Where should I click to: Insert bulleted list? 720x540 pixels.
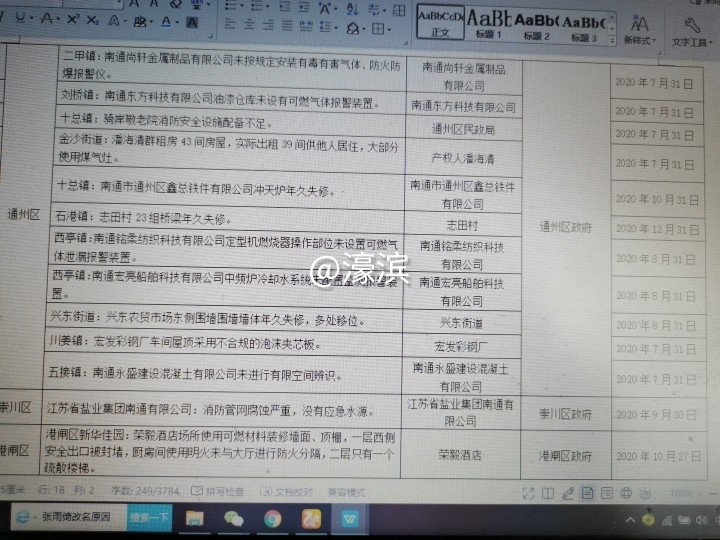tap(231, 6)
